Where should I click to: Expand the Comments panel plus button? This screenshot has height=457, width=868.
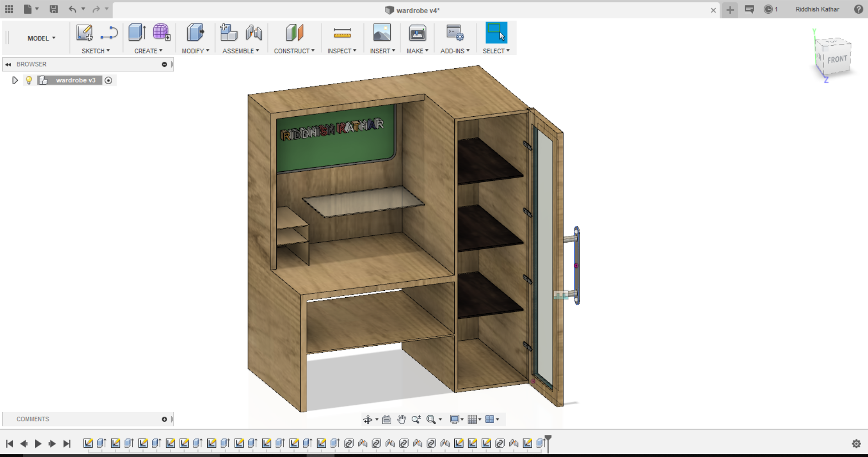pos(164,419)
